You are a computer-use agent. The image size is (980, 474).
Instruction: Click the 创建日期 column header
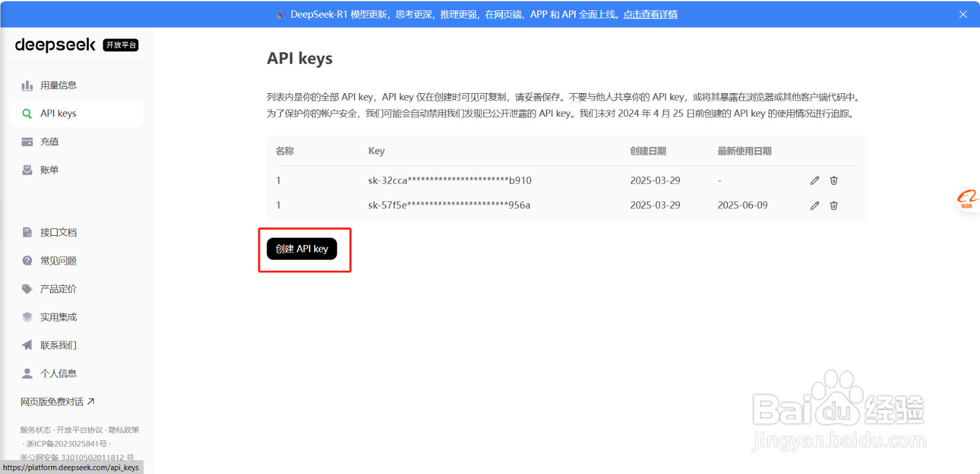(648, 151)
